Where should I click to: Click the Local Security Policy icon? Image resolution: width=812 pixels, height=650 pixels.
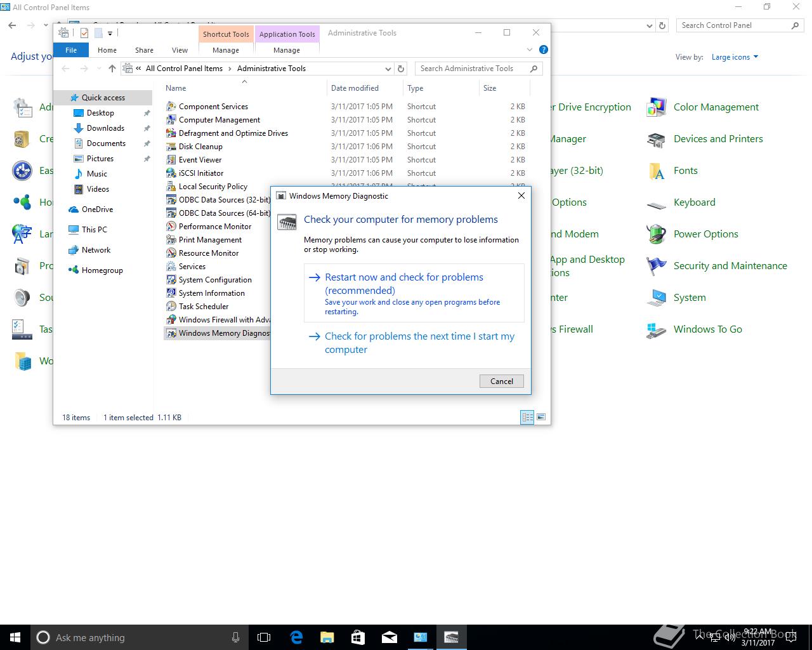(171, 187)
